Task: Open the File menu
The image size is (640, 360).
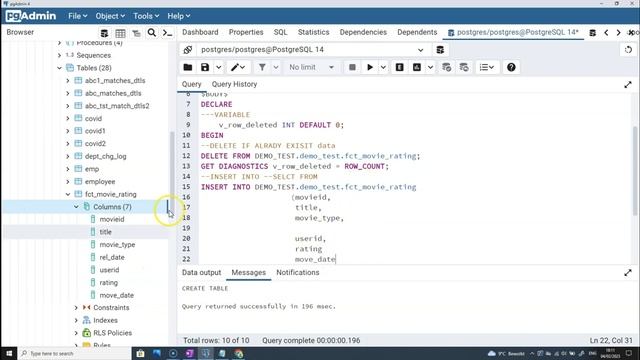Action: pyautogui.click(x=78, y=16)
